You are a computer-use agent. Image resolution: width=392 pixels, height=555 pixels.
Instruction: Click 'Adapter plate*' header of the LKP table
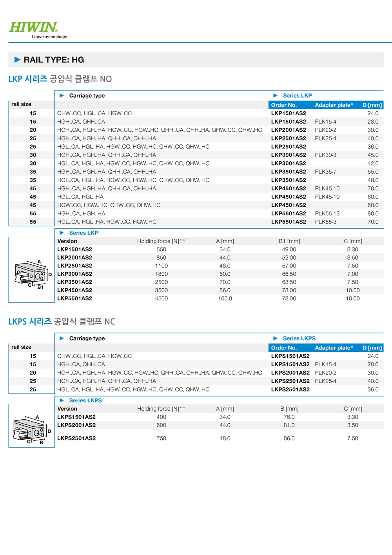(334, 105)
